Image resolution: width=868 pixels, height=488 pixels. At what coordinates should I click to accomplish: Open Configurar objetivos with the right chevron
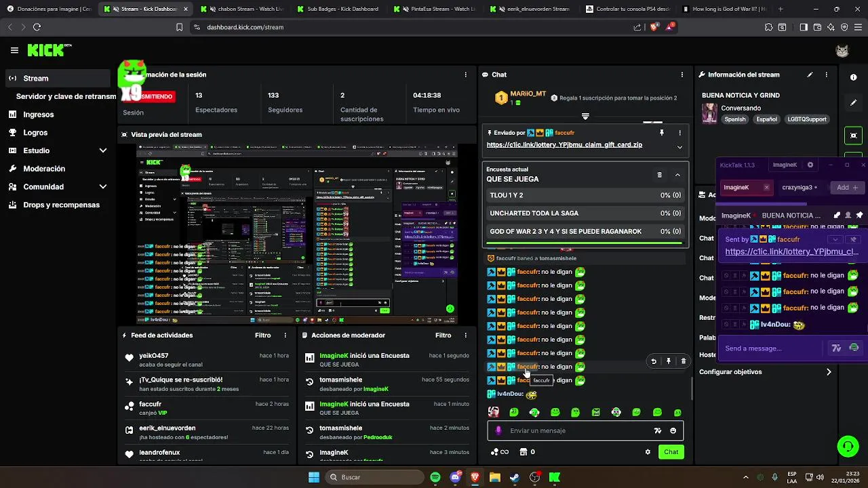829,372
